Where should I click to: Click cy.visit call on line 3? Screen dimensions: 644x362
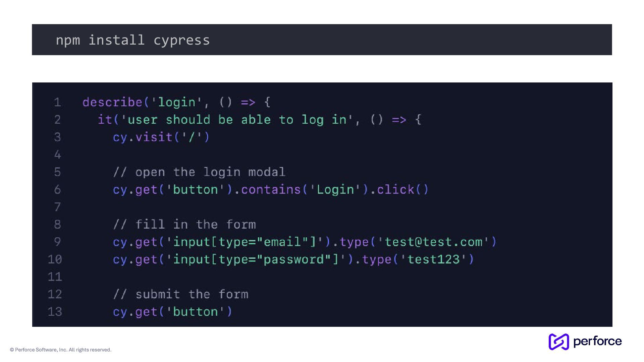161,137
